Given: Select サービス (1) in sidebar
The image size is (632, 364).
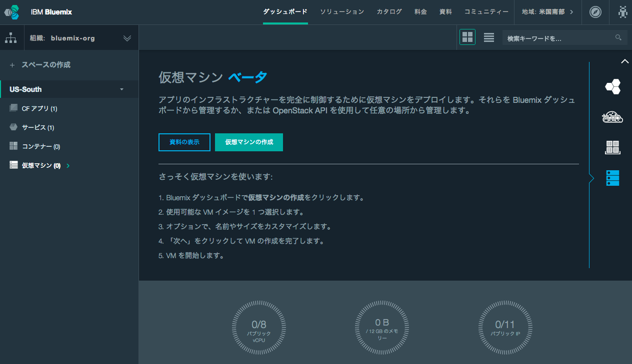Looking at the screenshot, I should point(38,127).
